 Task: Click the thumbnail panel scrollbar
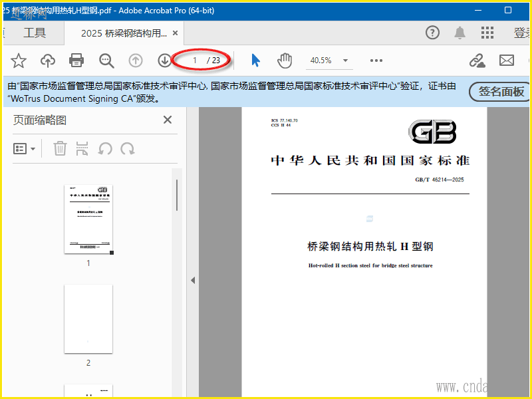(x=177, y=195)
